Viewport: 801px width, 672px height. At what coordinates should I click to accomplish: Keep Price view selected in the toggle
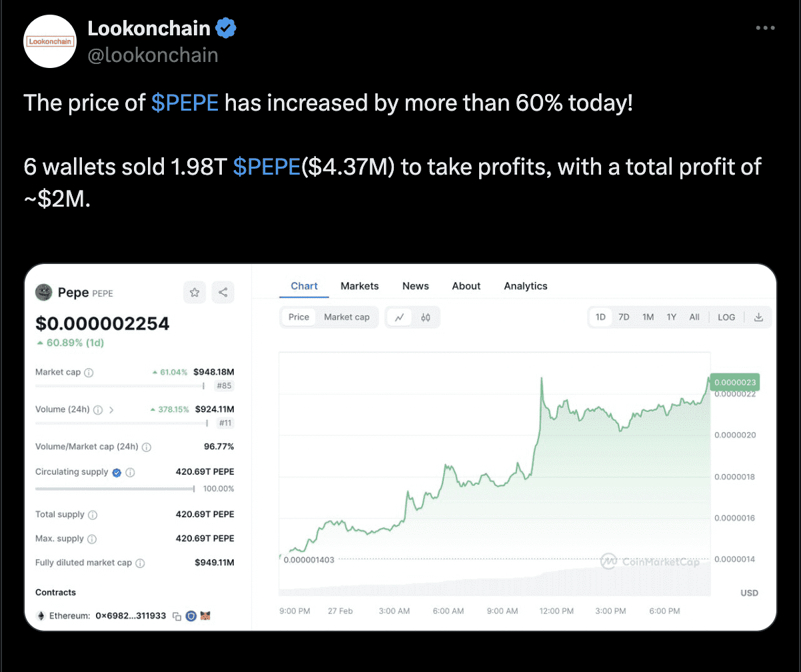(298, 317)
